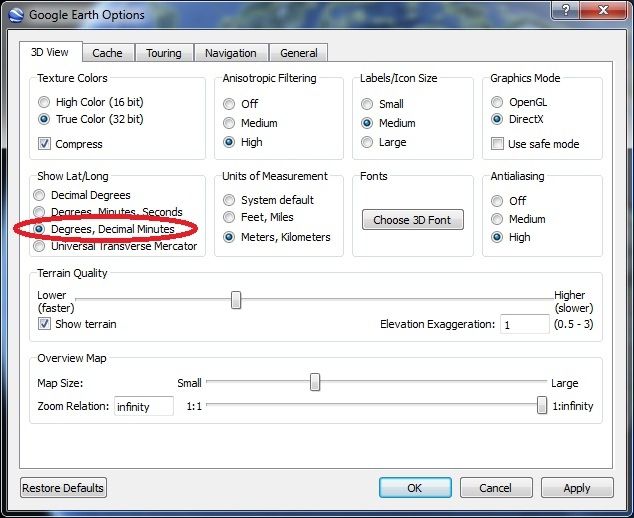Switch to the 3D View tab
The width and height of the screenshot is (634, 518).
click(50, 52)
